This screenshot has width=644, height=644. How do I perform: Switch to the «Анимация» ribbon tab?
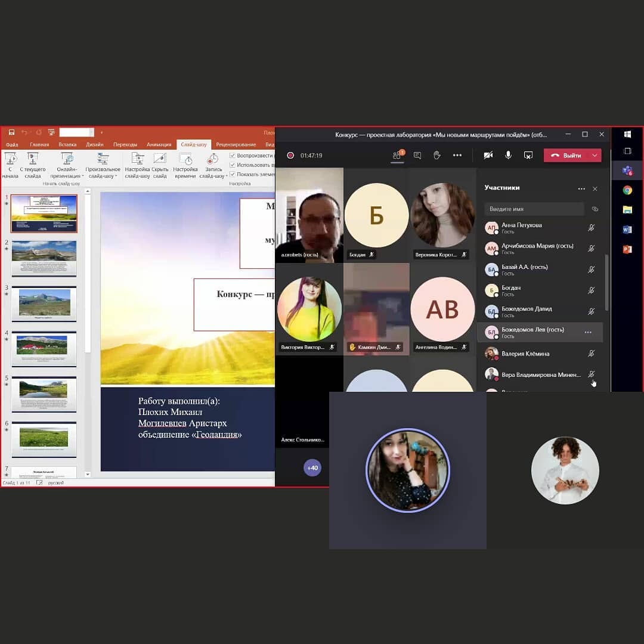click(x=159, y=144)
